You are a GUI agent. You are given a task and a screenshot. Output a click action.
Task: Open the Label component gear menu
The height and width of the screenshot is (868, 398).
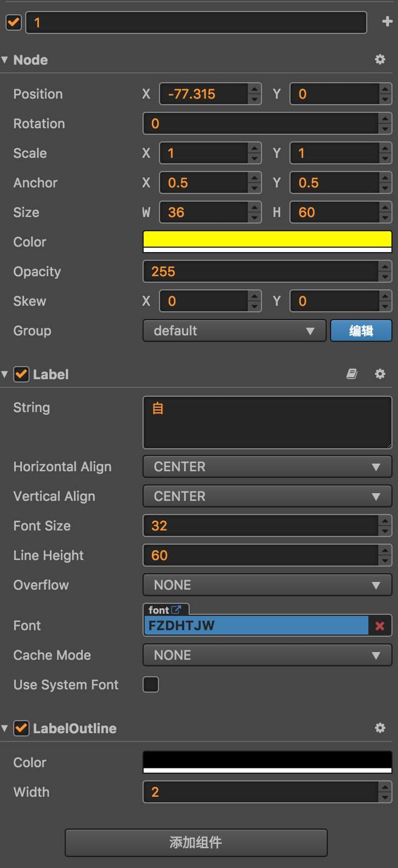click(x=380, y=374)
